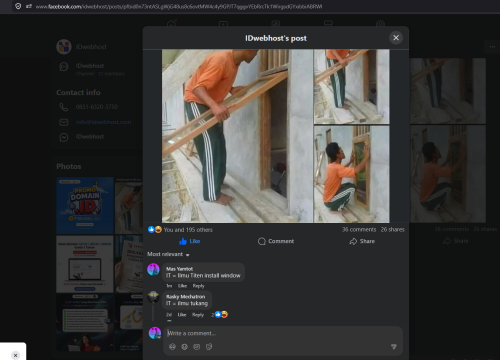
Task: Open the IDwebhost channel link
Action: [x=90, y=66]
